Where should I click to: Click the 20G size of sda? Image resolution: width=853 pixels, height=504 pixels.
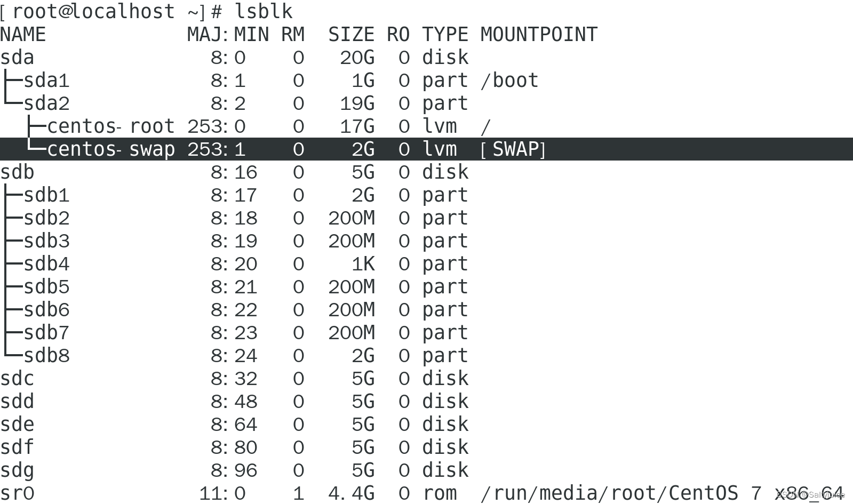click(x=357, y=58)
